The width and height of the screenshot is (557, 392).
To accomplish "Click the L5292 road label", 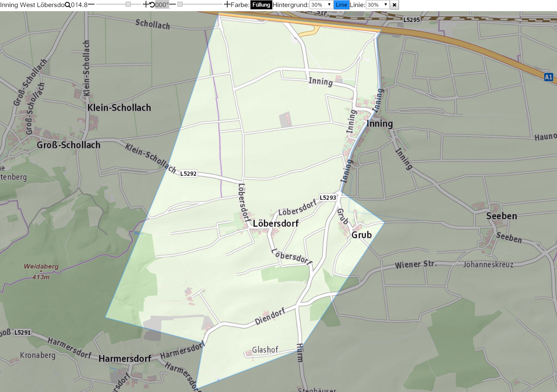I will pos(188,174).
